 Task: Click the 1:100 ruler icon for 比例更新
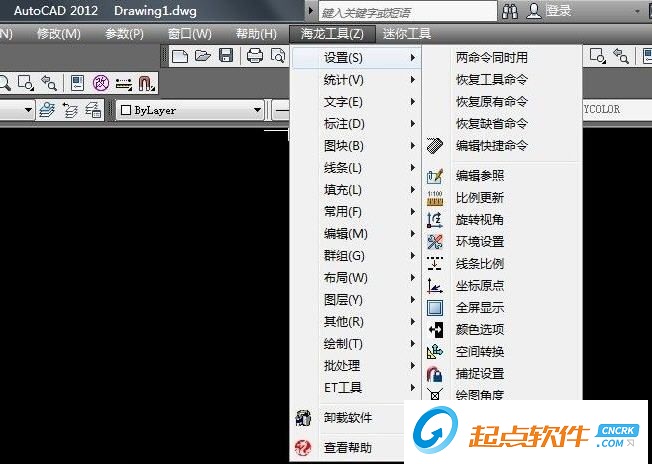pyautogui.click(x=435, y=198)
